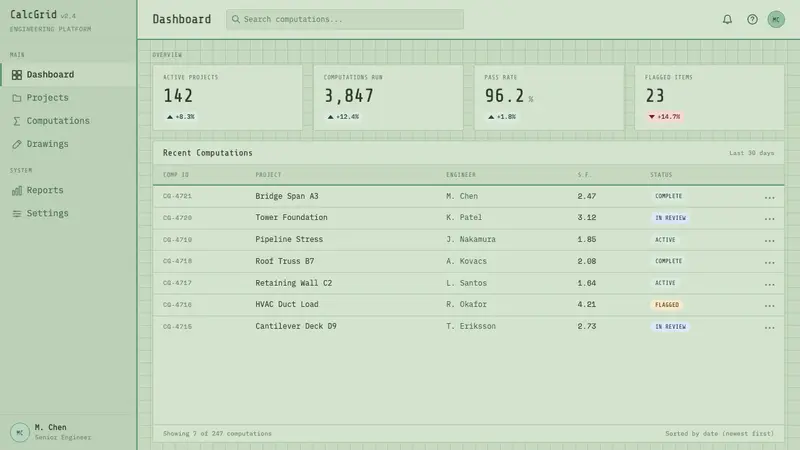Viewport: 800px width, 450px height.
Task: Click the Projects folder icon
Action: point(17,98)
